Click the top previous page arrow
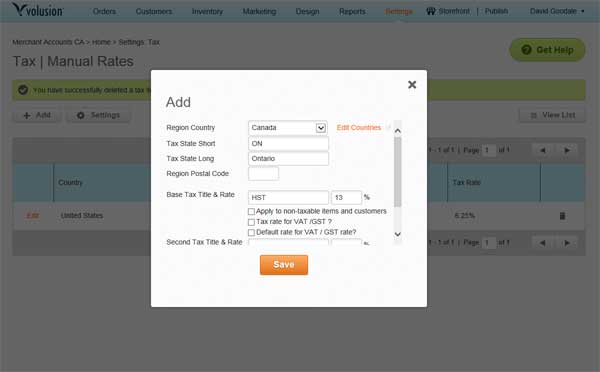600x372 pixels. tap(542, 150)
